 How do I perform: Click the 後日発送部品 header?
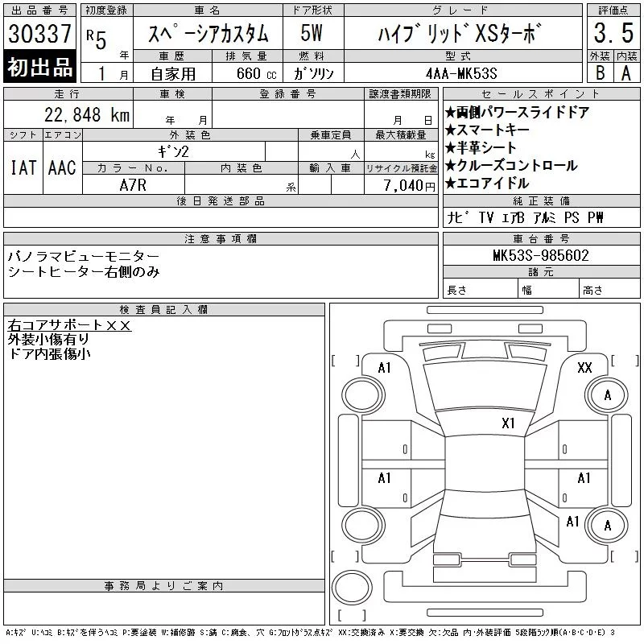[221, 200]
